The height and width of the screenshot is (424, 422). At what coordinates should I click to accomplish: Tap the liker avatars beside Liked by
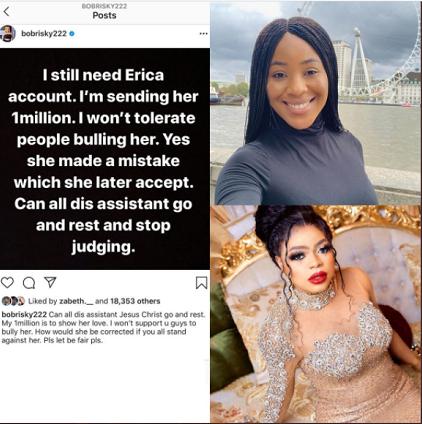(x=13, y=301)
